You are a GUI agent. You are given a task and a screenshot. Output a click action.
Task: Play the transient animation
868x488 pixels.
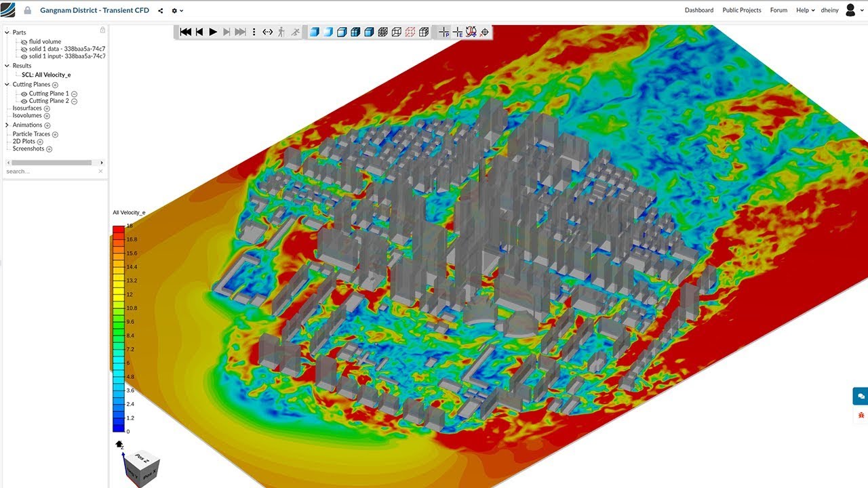coord(213,32)
